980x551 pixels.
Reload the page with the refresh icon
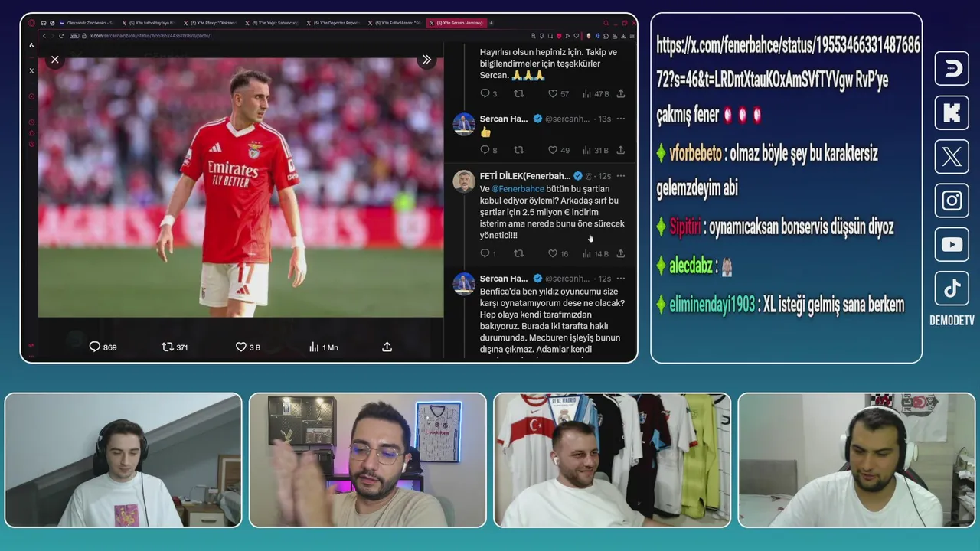click(x=61, y=36)
